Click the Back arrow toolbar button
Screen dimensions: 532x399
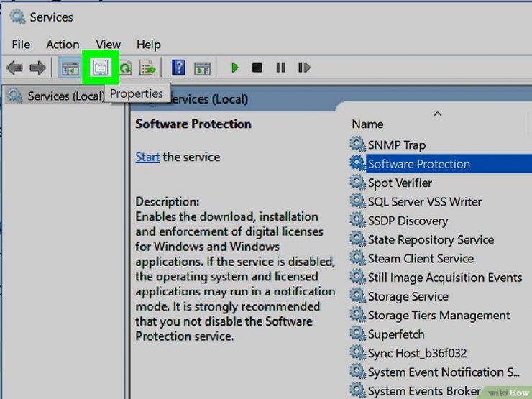point(14,68)
